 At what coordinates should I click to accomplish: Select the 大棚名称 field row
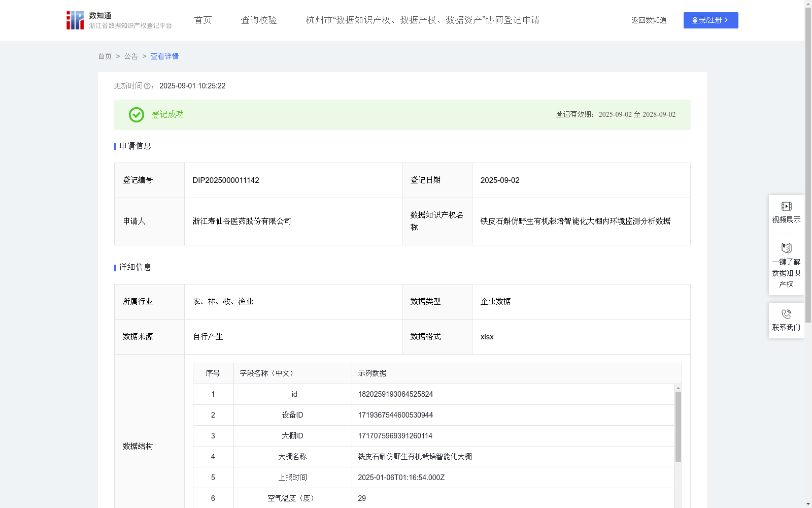tap(434, 457)
